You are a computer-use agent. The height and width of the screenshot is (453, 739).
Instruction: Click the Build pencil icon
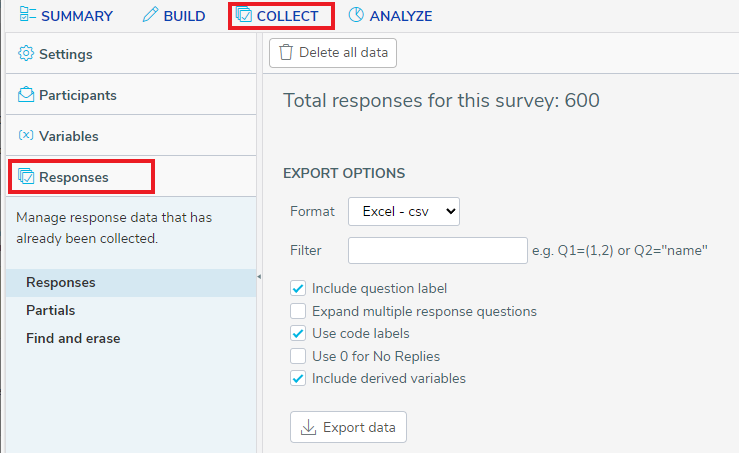point(150,15)
